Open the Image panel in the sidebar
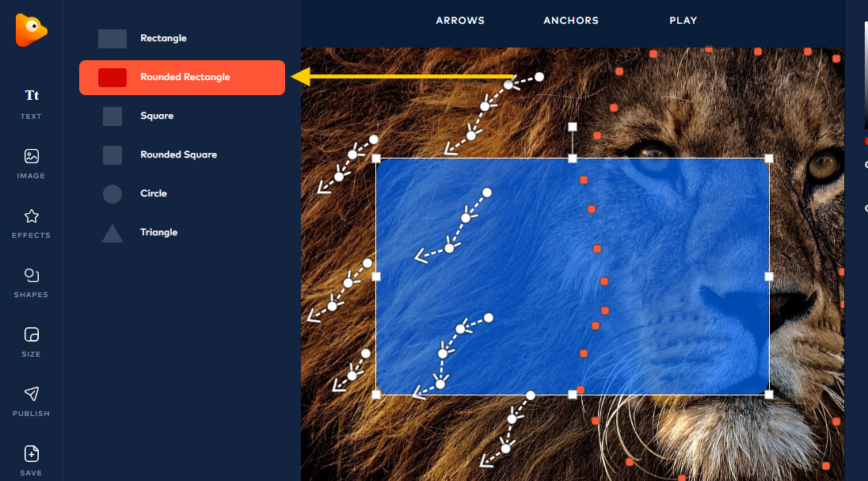This screenshot has height=481, width=868. pos(32,163)
